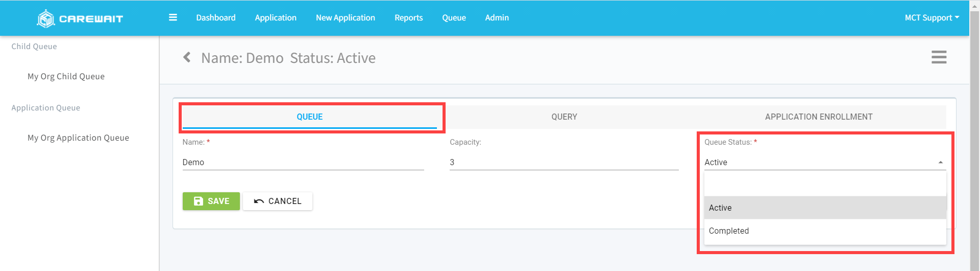980x271 pixels.
Task: Open the MCT Support user dropdown
Action: pos(932,17)
